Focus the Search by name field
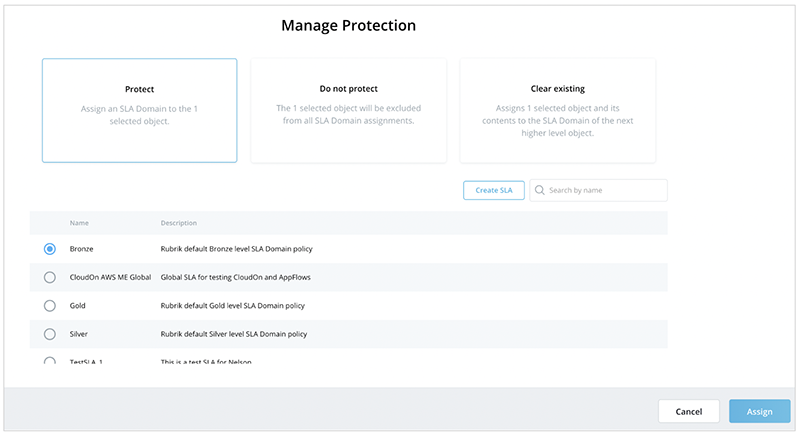Viewport: 800px width, 436px height. (598, 190)
